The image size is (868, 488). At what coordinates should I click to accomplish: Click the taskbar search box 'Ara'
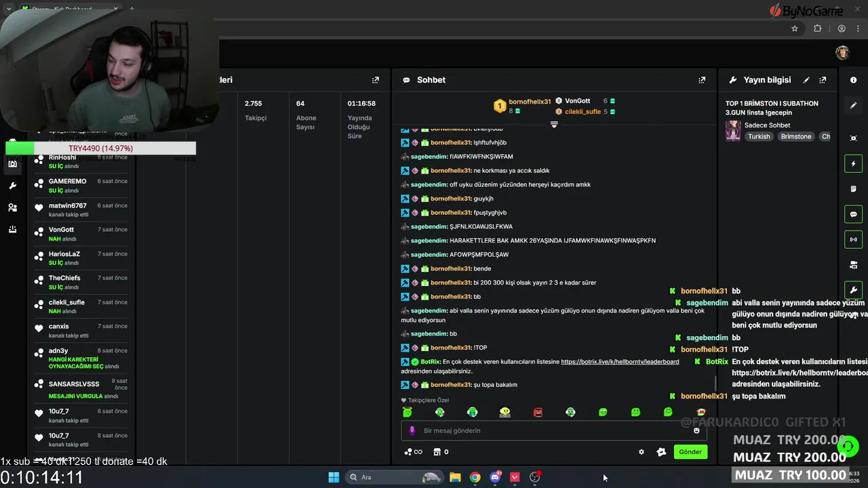[395, 477]
